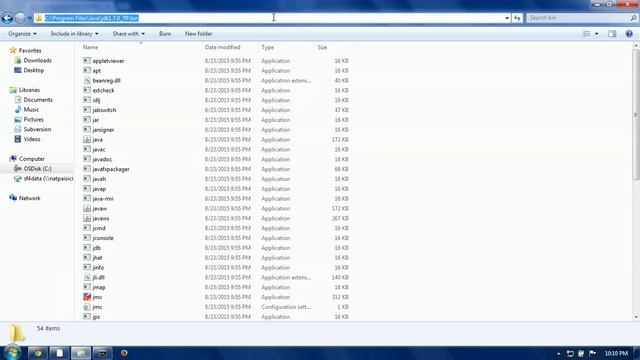Screen dimensions: 640x360
Task: Select the javafxpackager application icon
Action: 87,169
